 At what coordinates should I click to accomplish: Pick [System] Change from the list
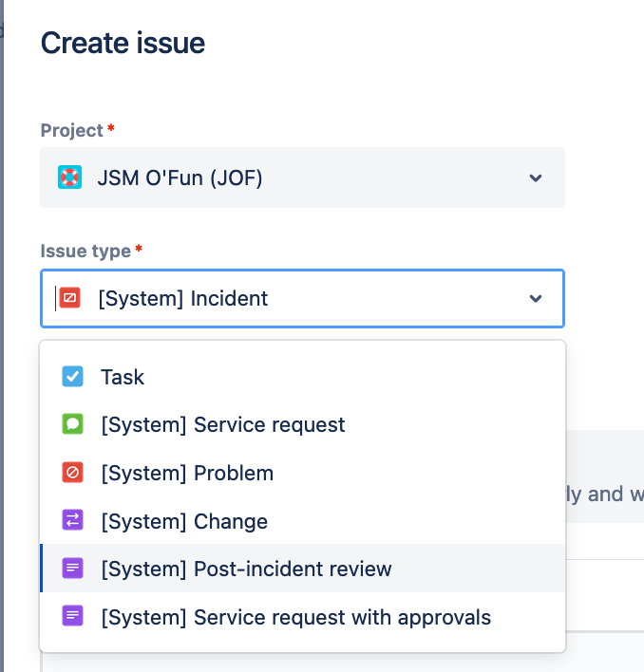click(302, 521)
